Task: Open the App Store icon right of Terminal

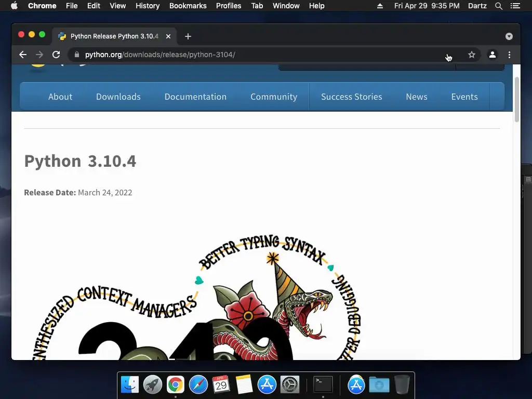Action: 356,384
